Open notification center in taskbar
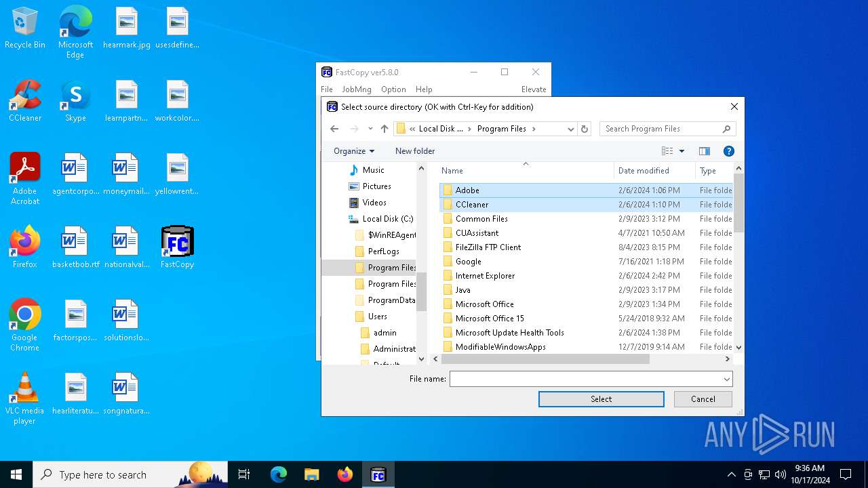This screenshot has height=488, width=868. coord(846,474)
